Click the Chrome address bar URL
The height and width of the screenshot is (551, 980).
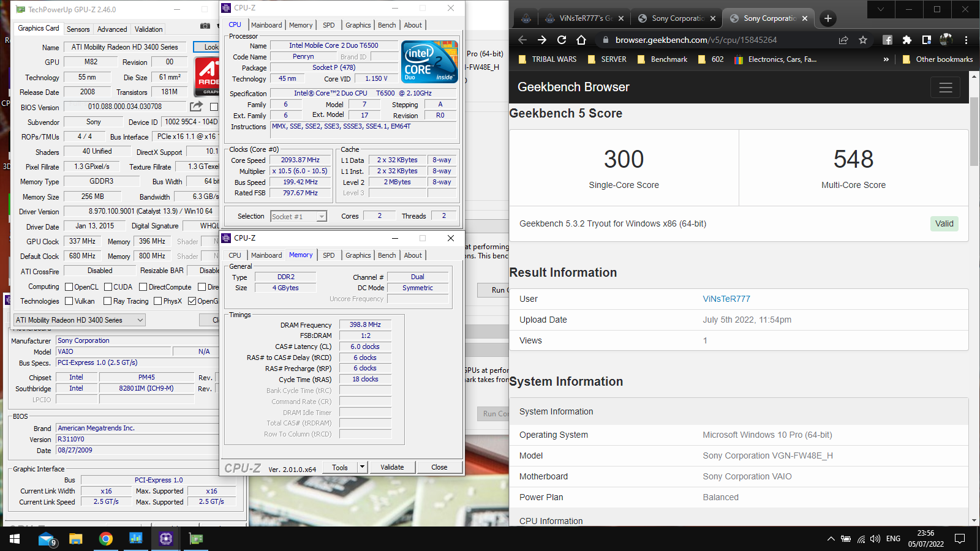(x=696, y=40)
